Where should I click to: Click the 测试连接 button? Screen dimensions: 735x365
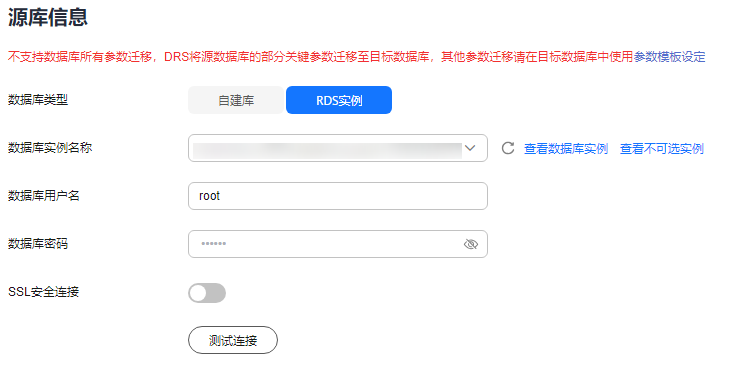(233, 340)
